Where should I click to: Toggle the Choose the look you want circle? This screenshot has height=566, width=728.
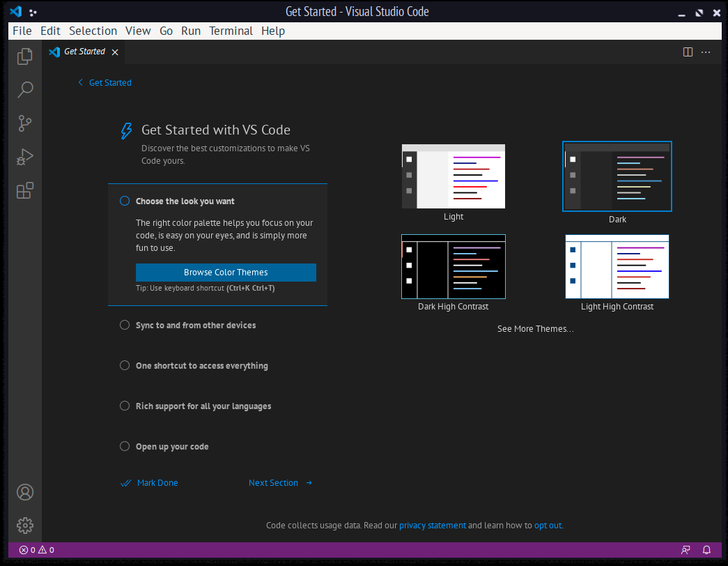pyautogui.click(x=125, y=201)
